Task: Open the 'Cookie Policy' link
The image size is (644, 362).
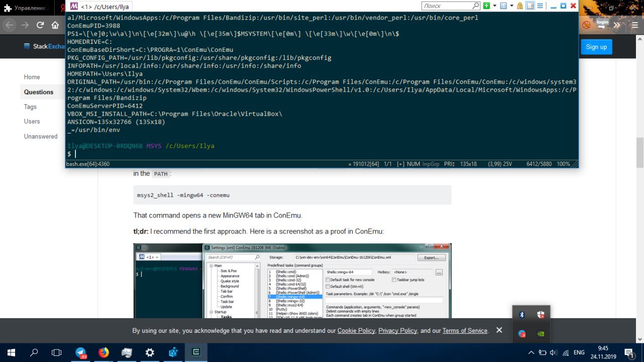Action: (356, 331)
